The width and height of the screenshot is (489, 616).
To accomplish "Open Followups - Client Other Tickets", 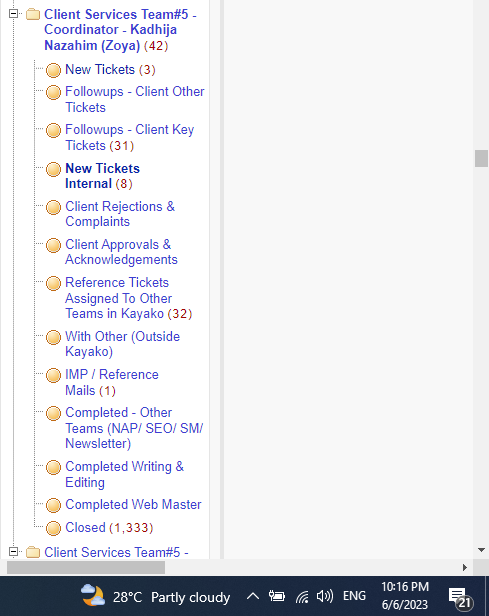I will 135,99.
